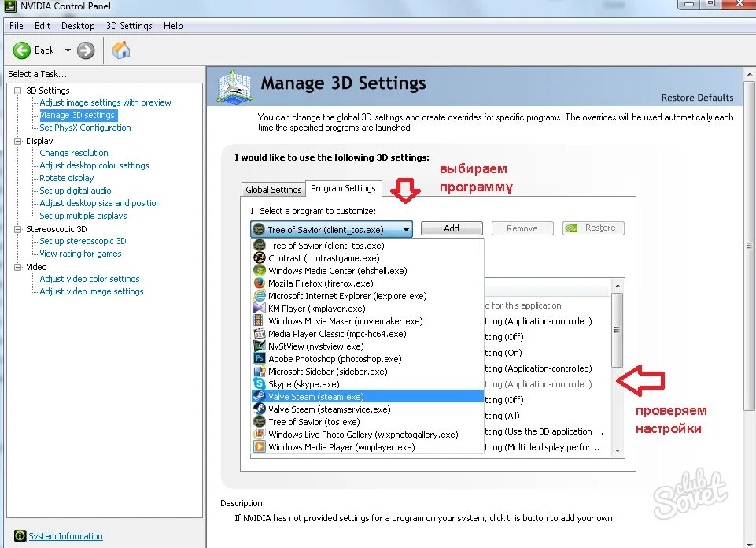Open Adjust video image settings
Image resolution: width=756 pixels, height=548 pixels.
[x=91, y=291]
